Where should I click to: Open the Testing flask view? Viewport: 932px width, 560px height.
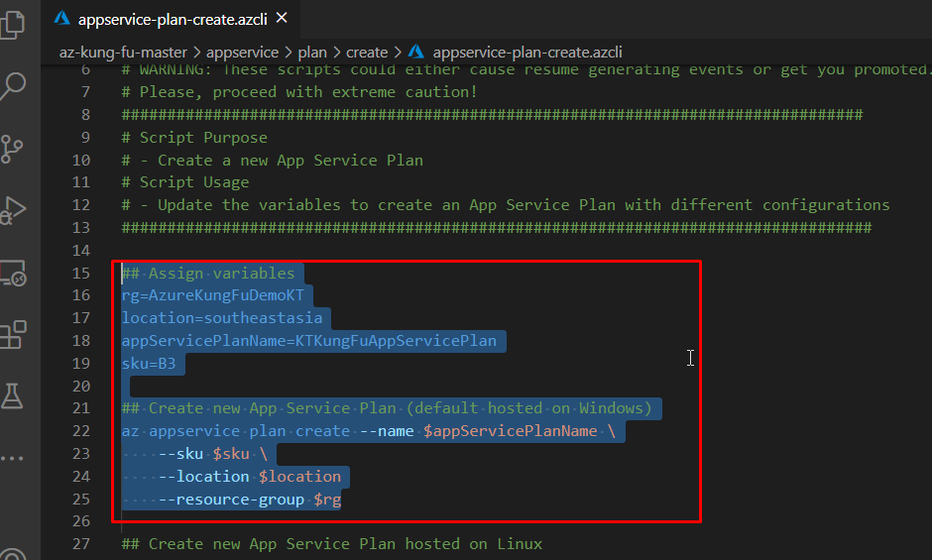click(x=13, y=396)
